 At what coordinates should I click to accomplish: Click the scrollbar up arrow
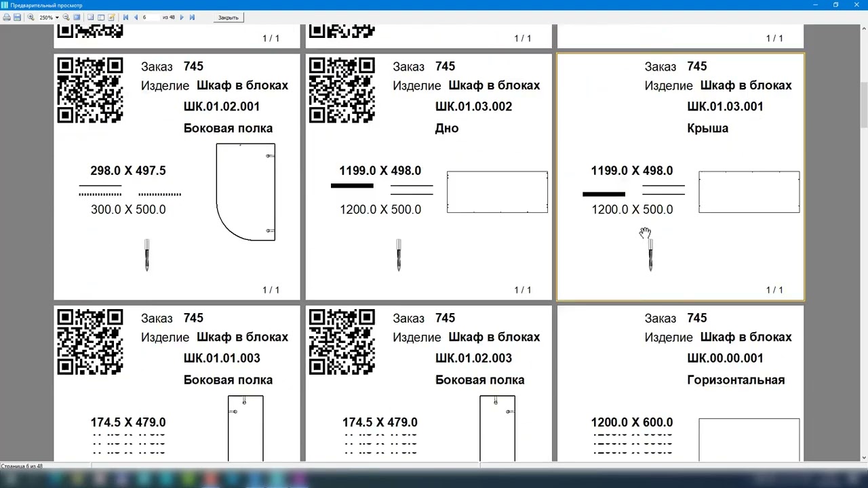(x=863, y=28)
